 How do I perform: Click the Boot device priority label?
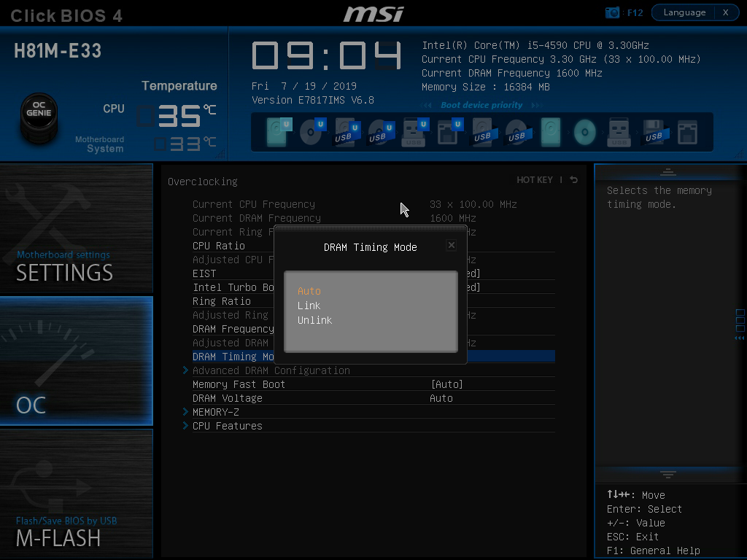click(481, 105)
